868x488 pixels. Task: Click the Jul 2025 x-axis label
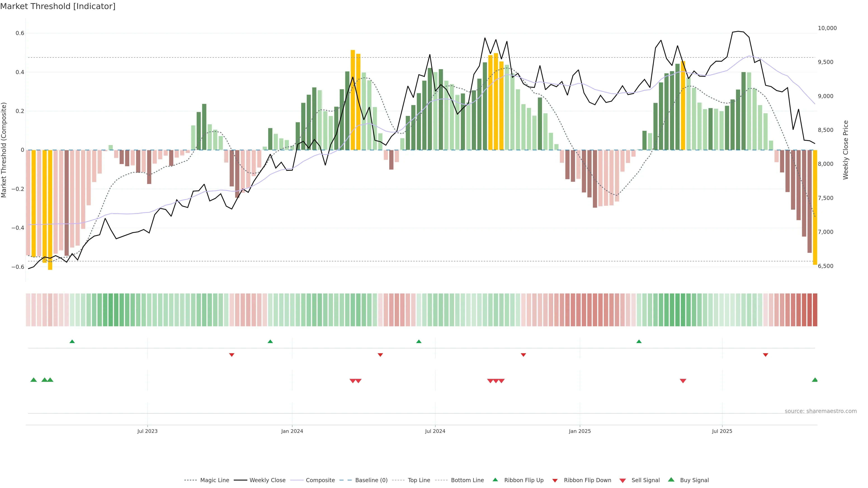[722, 431]
